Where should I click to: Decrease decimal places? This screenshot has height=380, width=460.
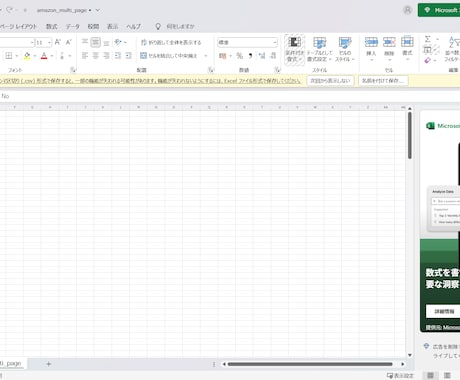[273, 56]
